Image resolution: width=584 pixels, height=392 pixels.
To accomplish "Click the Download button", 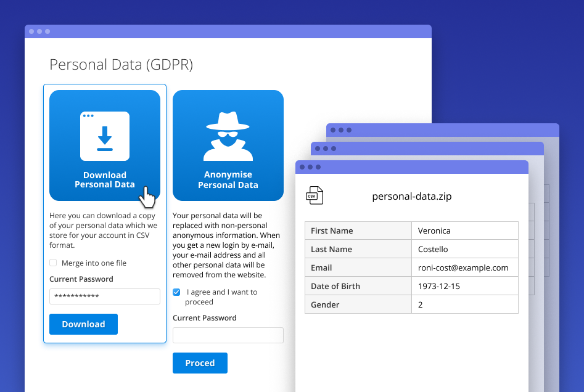I will [x=83, y=324].
